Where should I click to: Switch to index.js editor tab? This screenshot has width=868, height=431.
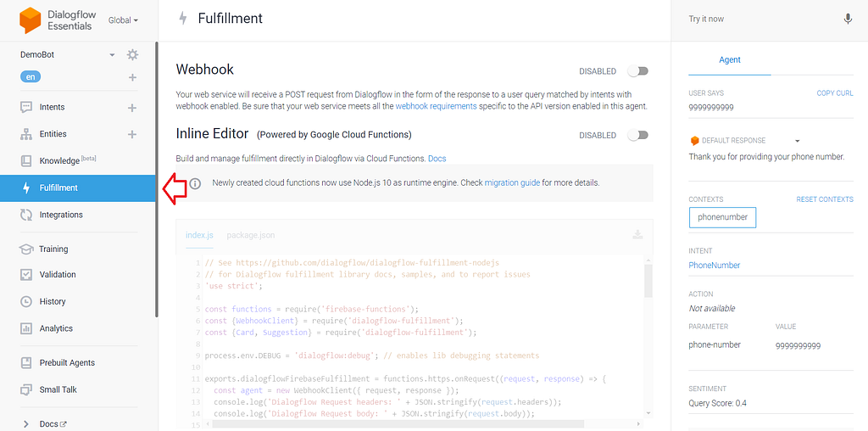pyautogui.click(x=199, y=235)
